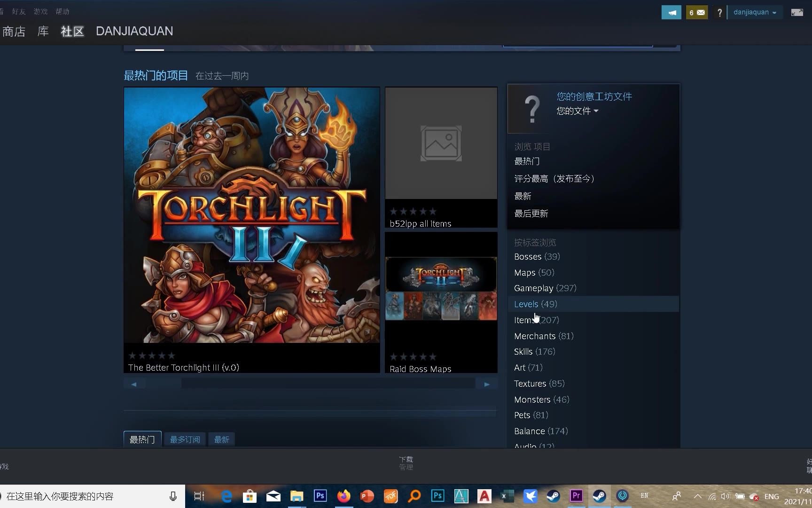Open volume control in system tray
812x508 pixels.
(725, 496)
